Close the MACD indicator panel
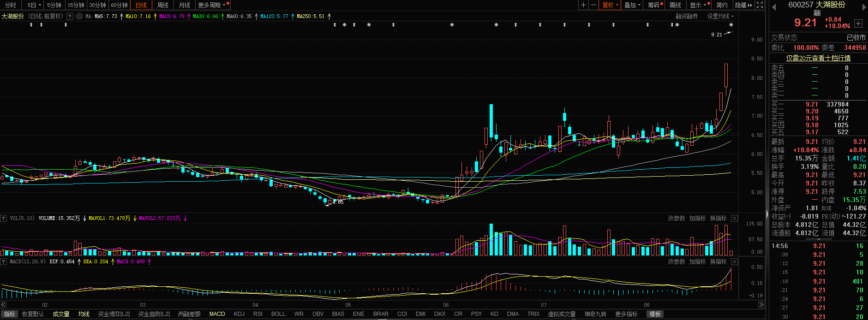 [x=734, y=261]
